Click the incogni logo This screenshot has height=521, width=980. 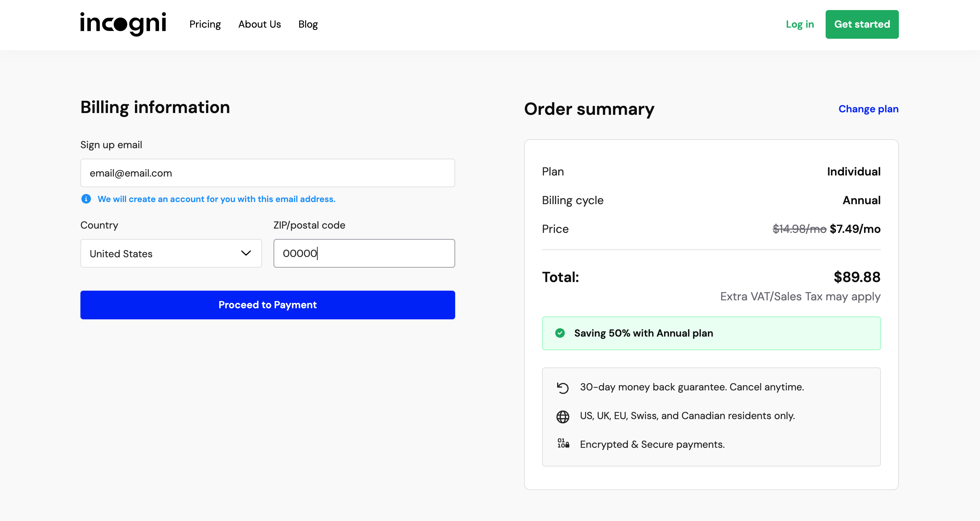123,24
